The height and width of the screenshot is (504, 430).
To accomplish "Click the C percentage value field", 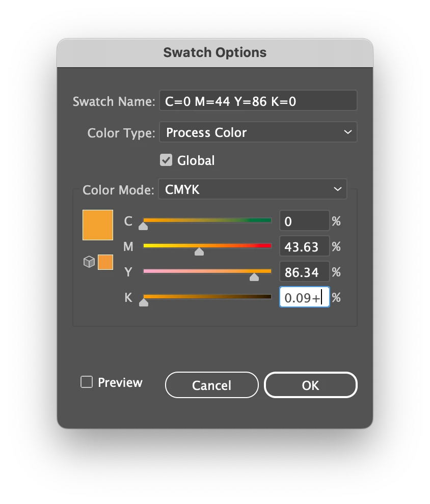I will tap(304, 221).
